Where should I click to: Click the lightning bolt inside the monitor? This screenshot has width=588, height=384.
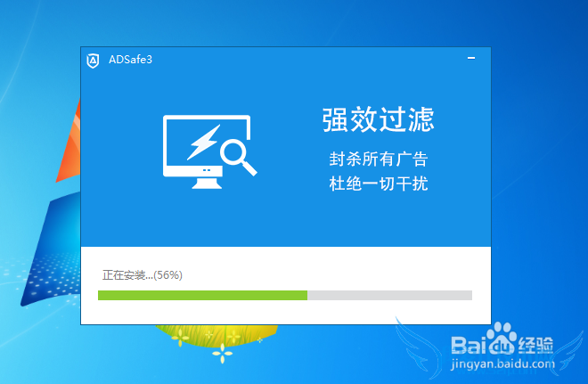click(x=204, y=143)
